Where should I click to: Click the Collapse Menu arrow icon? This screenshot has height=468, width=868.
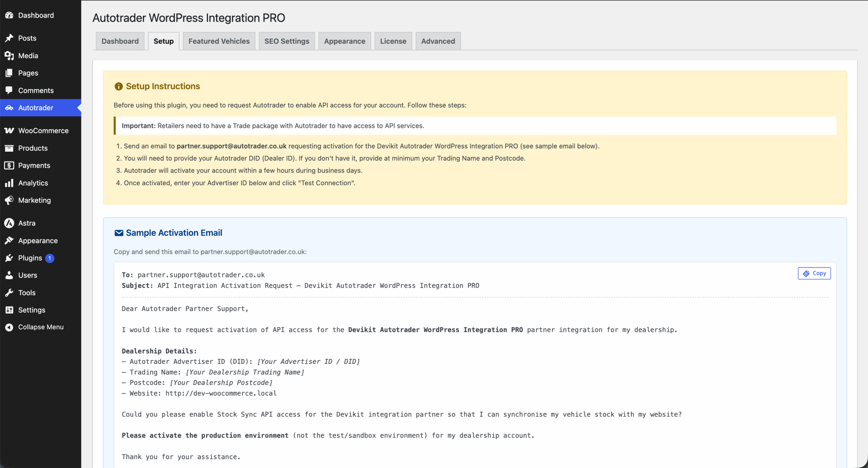click(9, 327)
